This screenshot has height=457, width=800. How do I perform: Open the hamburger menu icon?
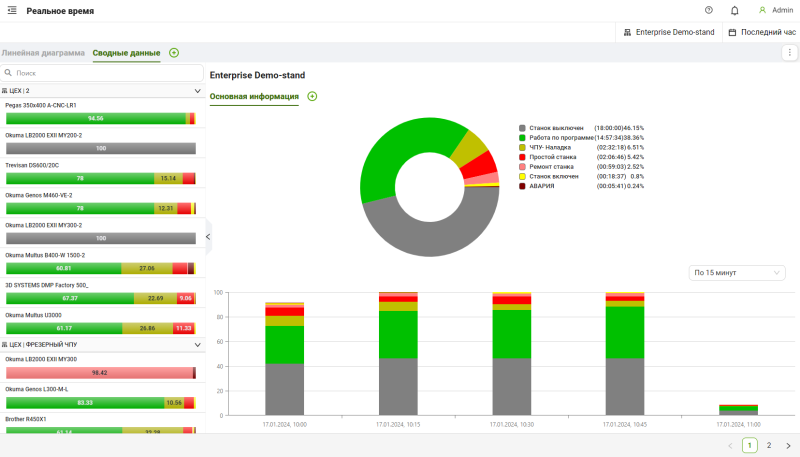(x=12, y=10)
